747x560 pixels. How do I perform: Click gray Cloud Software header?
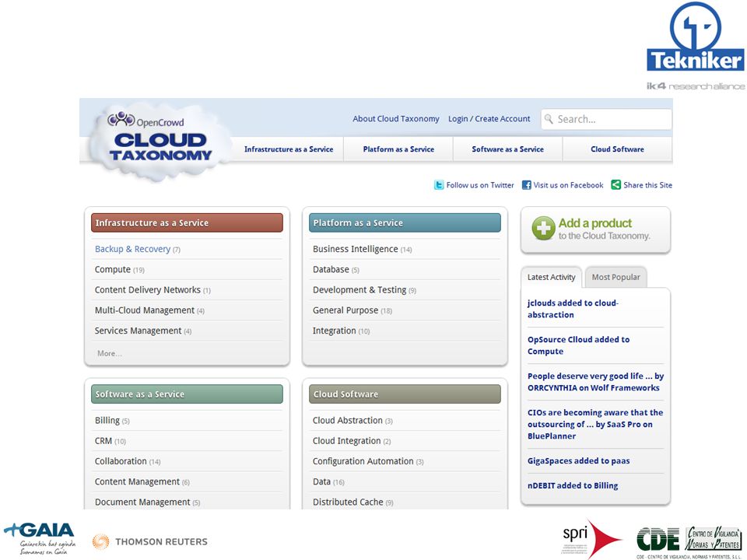[x=405, y=394]
